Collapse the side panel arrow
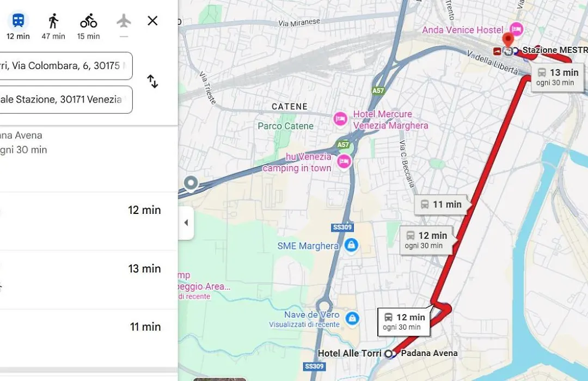The image size is (588, 381). pyautogui.click(x=186, y=223)
